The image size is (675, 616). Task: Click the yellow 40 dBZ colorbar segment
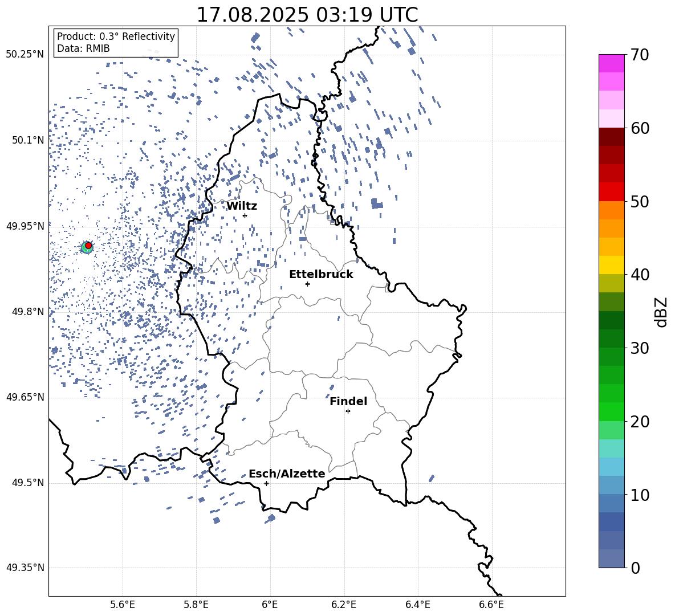click(x=612, y=265)
